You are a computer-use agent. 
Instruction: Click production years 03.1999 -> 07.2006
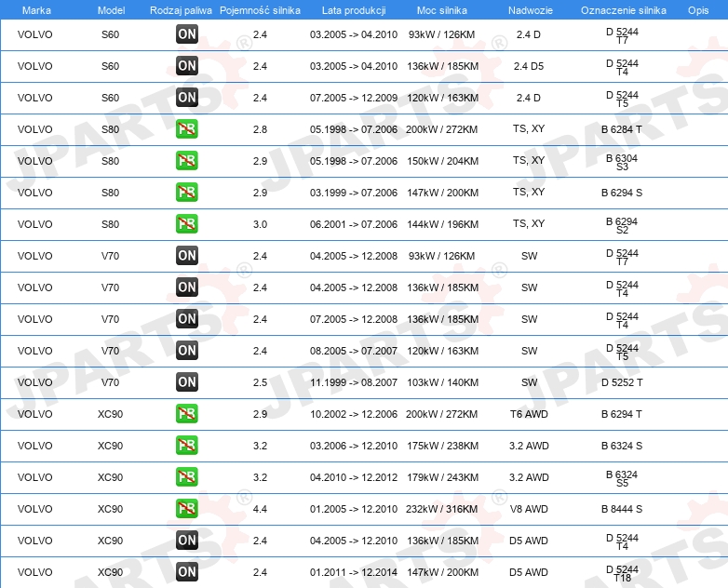point(354,193)
